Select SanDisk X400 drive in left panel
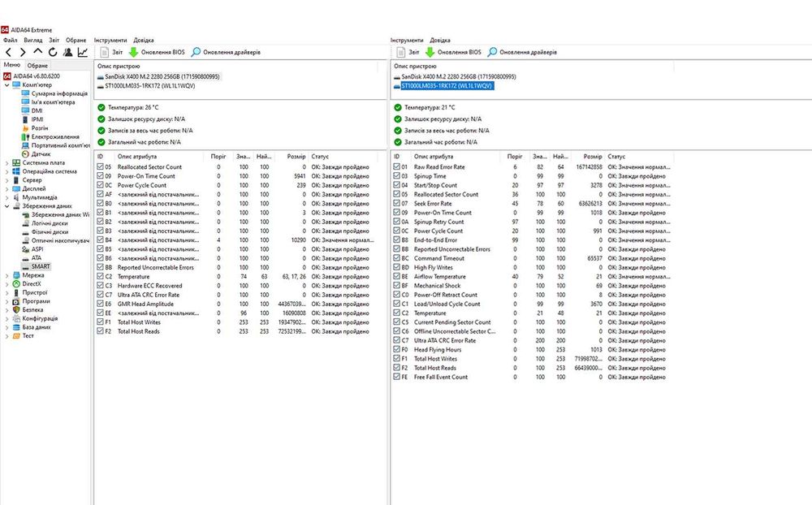 (162, 76)
